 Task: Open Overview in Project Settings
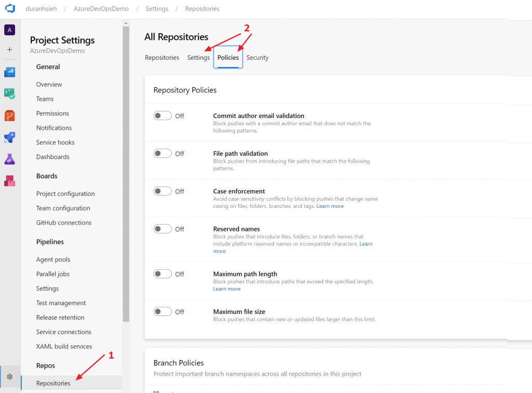click(x=49, y=85)
